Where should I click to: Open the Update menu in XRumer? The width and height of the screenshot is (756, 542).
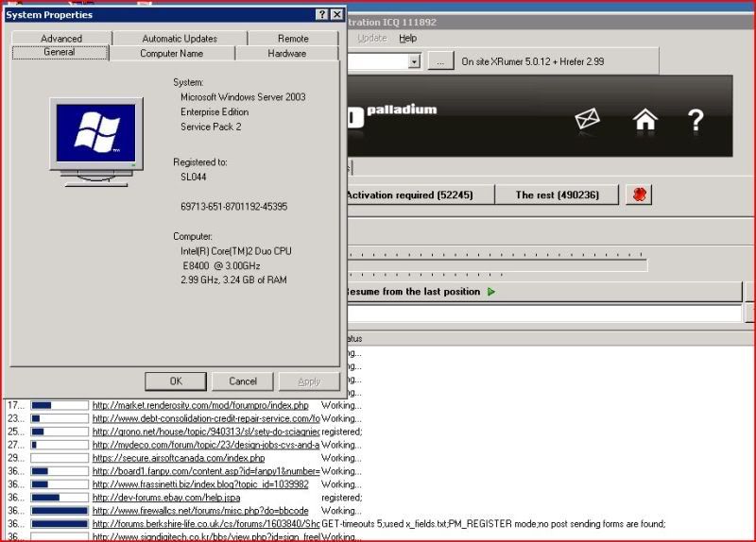point(371,38)
